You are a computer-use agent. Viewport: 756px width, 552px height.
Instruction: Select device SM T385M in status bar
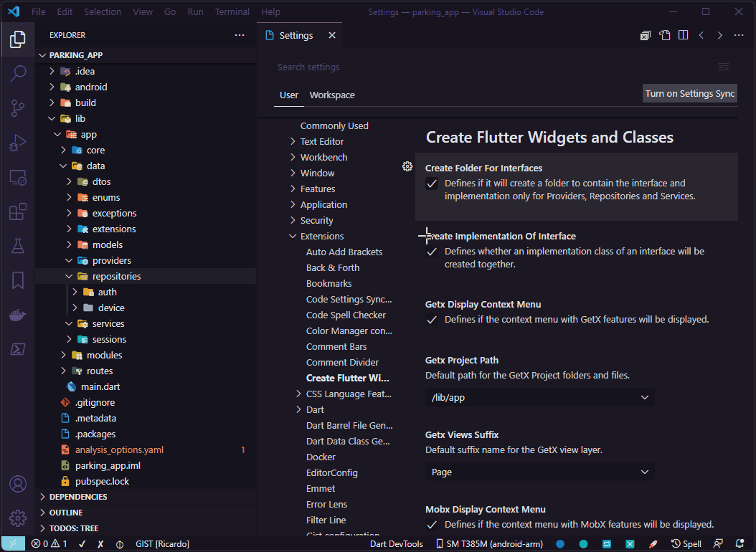coord(490,544)
